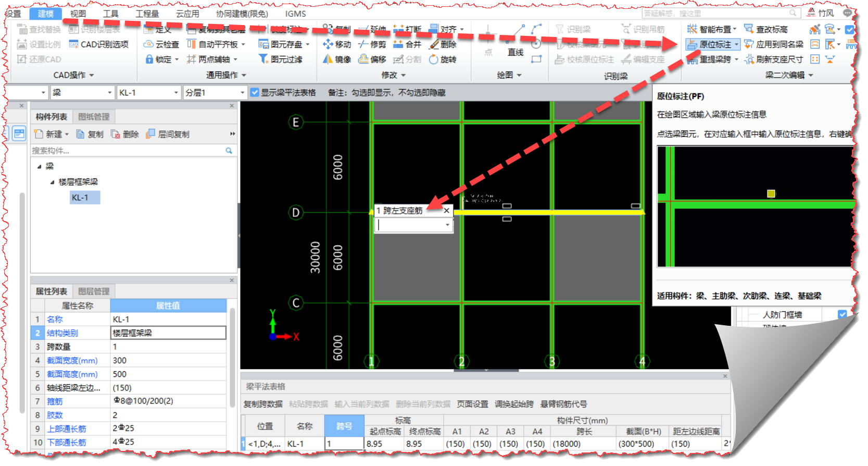Choose the arc drawing tool
Screen dimensions: 868x466
tap(536, 29)
